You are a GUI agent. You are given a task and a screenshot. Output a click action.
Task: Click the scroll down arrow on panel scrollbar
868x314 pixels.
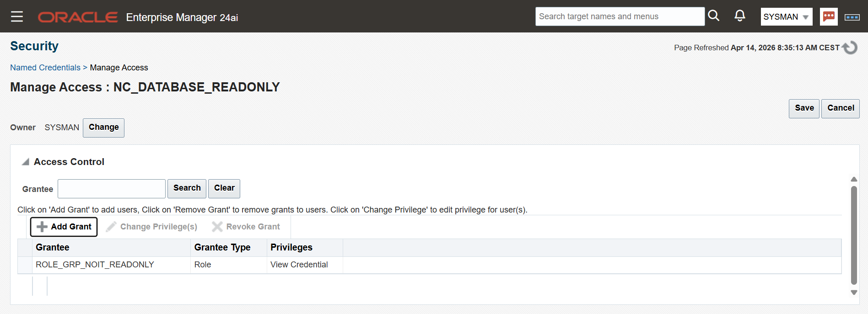click(853, 293)
